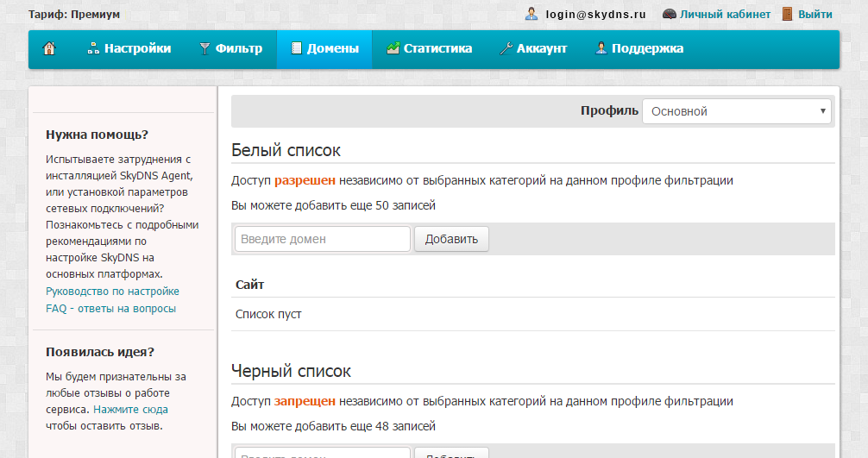This screenshot has width=868, height=458.
Task: Click the Аккаунт wrench icon
Action: (506, 49)
